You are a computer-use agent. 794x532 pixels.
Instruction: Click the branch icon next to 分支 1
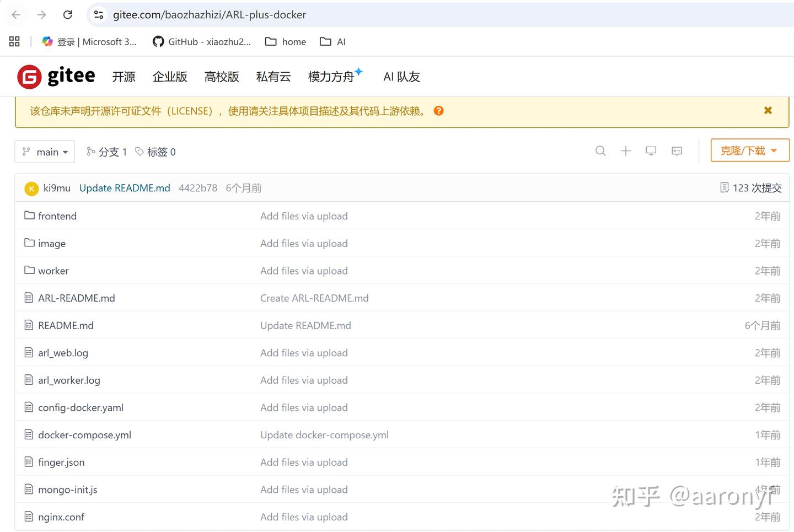point(90,152)
